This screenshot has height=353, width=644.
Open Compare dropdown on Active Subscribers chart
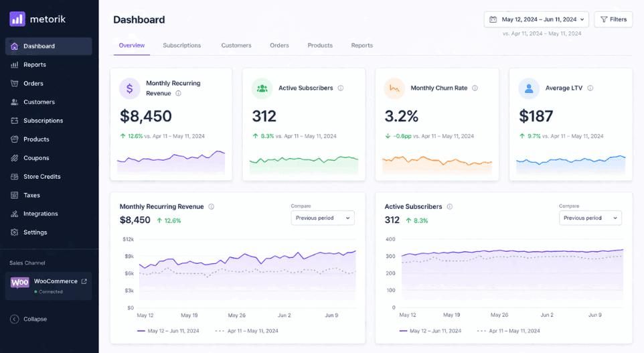click(590, 218)
